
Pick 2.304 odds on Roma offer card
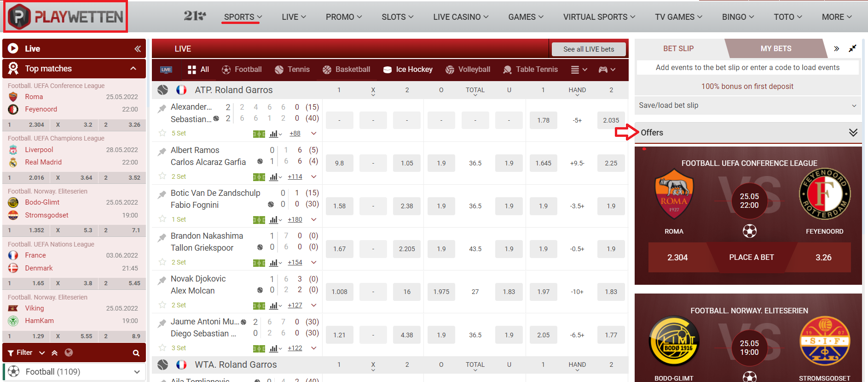(x=677, y=257)
